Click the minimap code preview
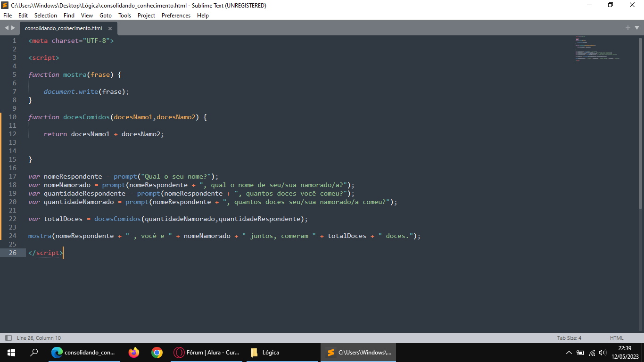 coord(597,49)
